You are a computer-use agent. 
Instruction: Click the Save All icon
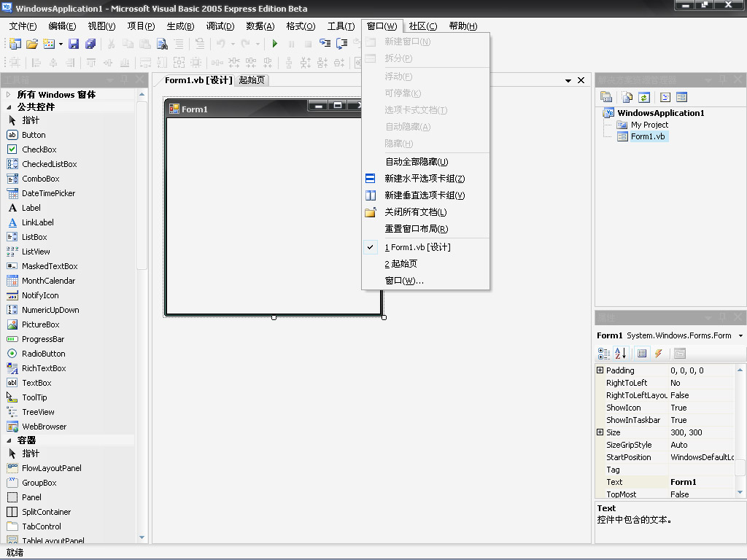(90, 44)
